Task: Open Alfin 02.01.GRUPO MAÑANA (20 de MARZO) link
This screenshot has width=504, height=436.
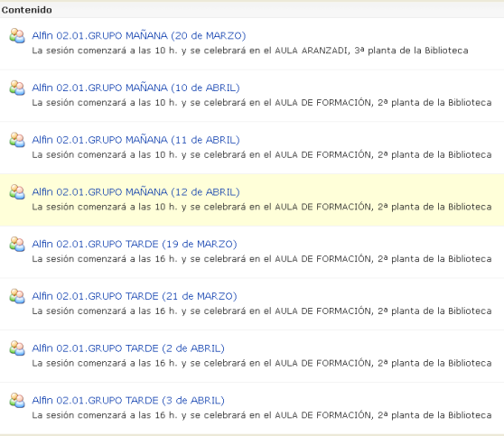Action: 139,36
